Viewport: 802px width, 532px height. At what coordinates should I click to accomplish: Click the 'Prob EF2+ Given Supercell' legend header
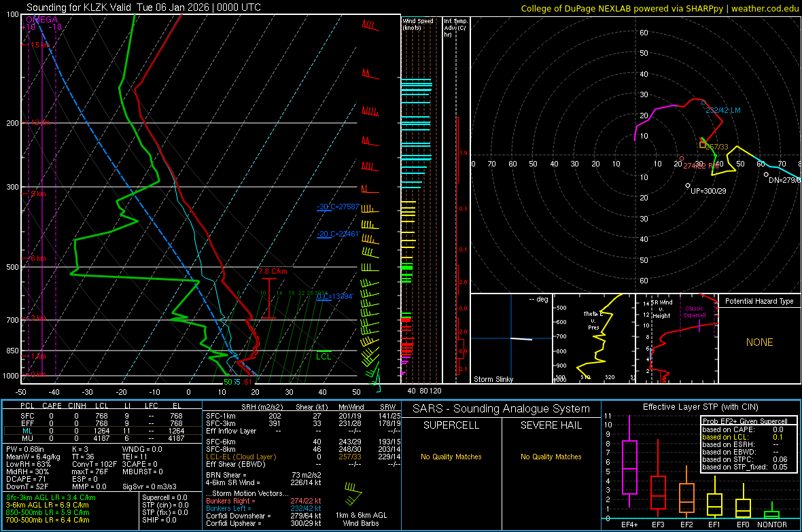745,421
